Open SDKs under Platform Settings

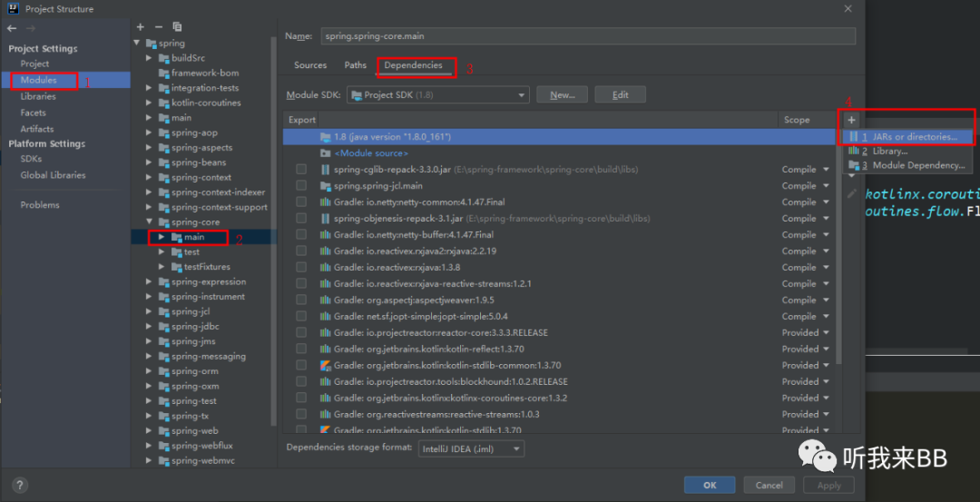pyautogui.click(x=31, y=159)
